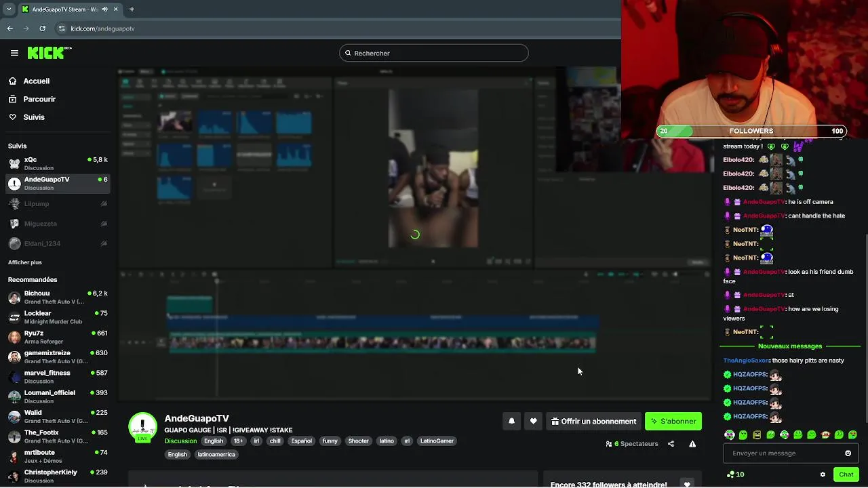Click Ryu7z avatar in recommendations

14,337
